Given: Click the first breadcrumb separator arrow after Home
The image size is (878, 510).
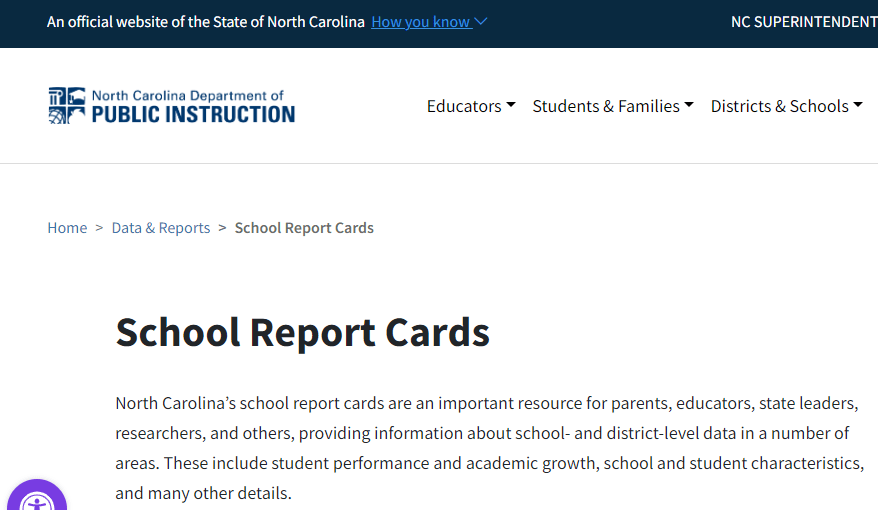Looking at the screenshot, I should point(99,228).
